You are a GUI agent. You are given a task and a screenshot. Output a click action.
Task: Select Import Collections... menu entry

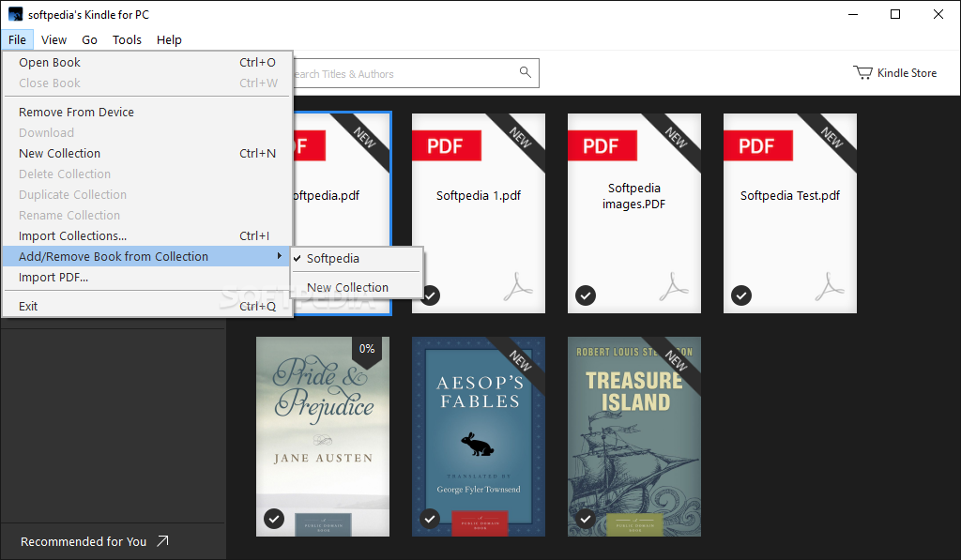coord(147,235)
